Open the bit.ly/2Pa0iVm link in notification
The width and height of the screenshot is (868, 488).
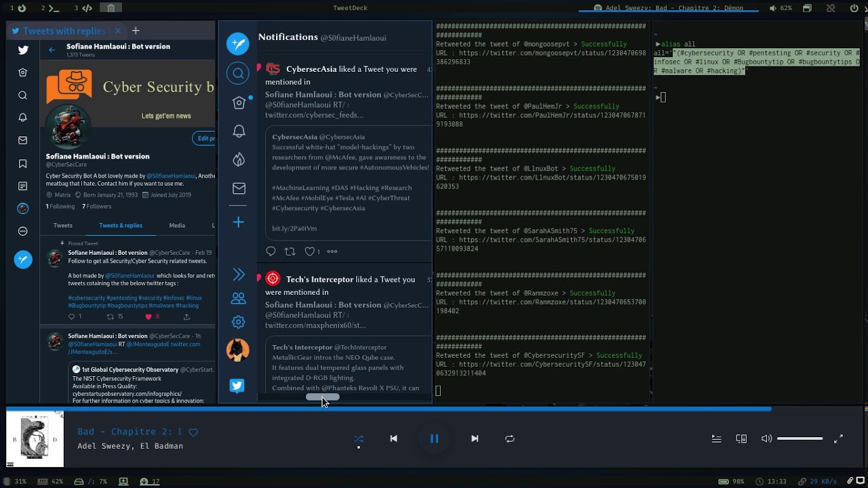coord(294,228)
